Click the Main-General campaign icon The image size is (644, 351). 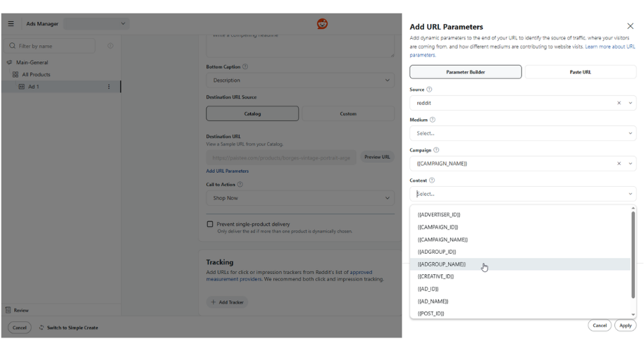[x=9, y=63]
